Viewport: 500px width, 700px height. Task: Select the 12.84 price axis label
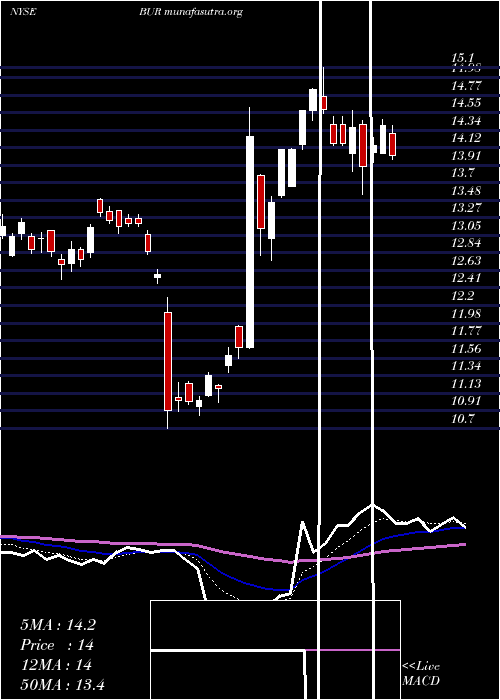466,243
